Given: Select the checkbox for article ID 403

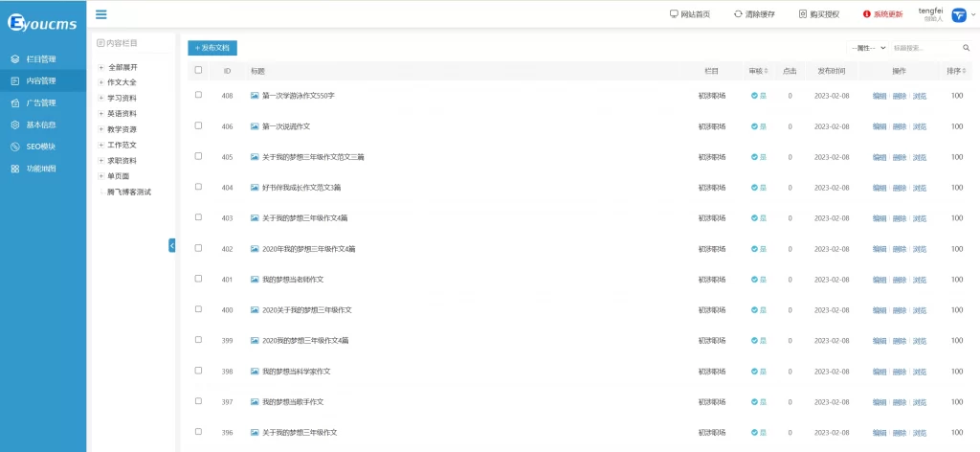Looking at the screenshot, I should click(198, 217).
